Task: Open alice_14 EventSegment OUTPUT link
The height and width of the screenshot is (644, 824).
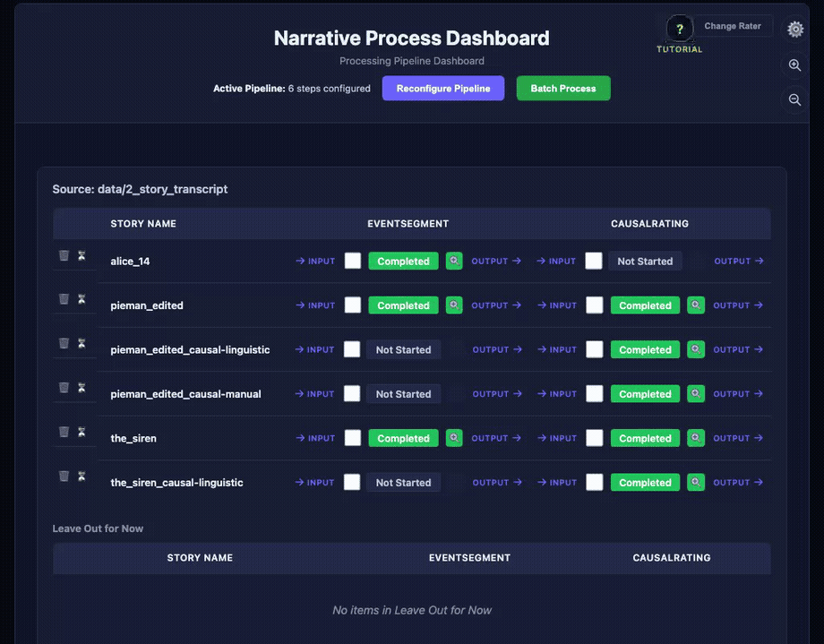Action: (496, 261)
